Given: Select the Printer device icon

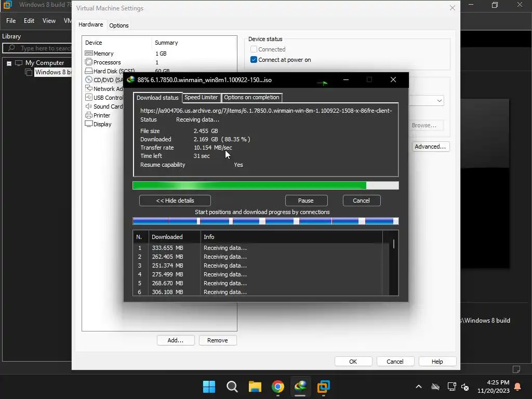Looking at the screenshot, I should [88, 115].
